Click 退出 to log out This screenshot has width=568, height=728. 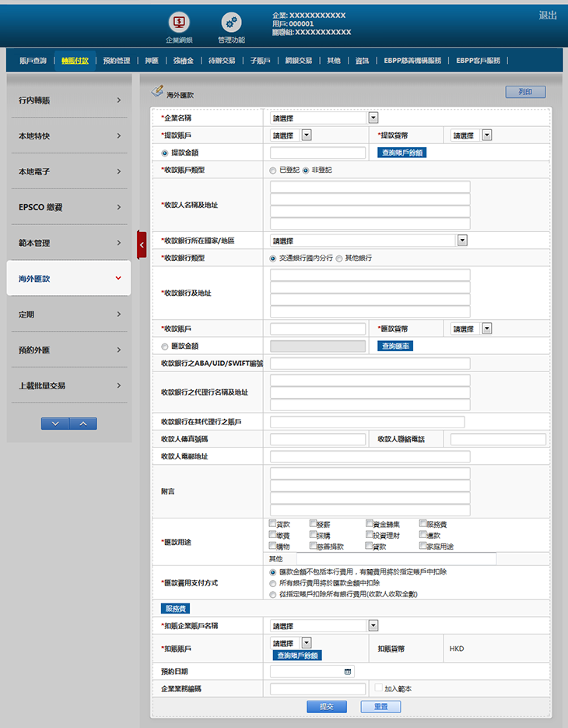tap(548, 16)
